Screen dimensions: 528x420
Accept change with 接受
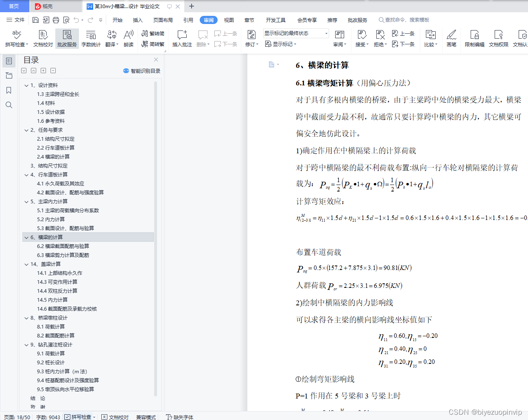(x=362, y=39)
